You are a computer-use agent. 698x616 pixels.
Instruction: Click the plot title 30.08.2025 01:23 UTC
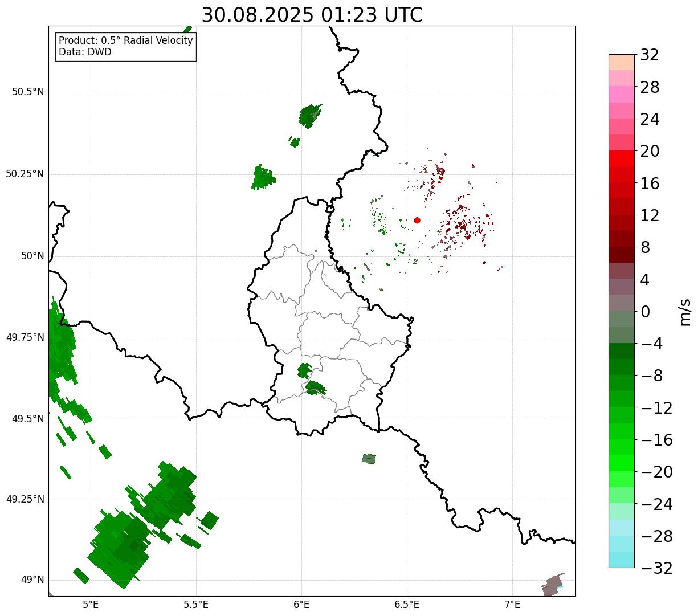coord(312,15)
